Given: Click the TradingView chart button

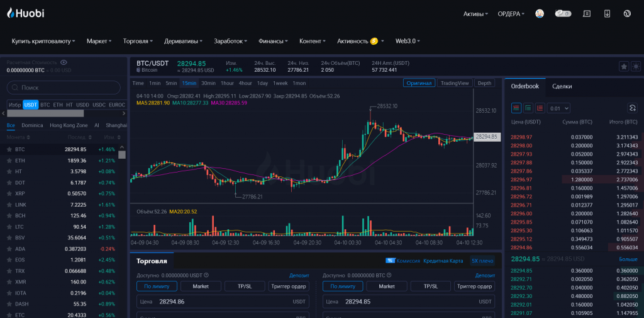Looking at the screenshot, I should (454, 83).
